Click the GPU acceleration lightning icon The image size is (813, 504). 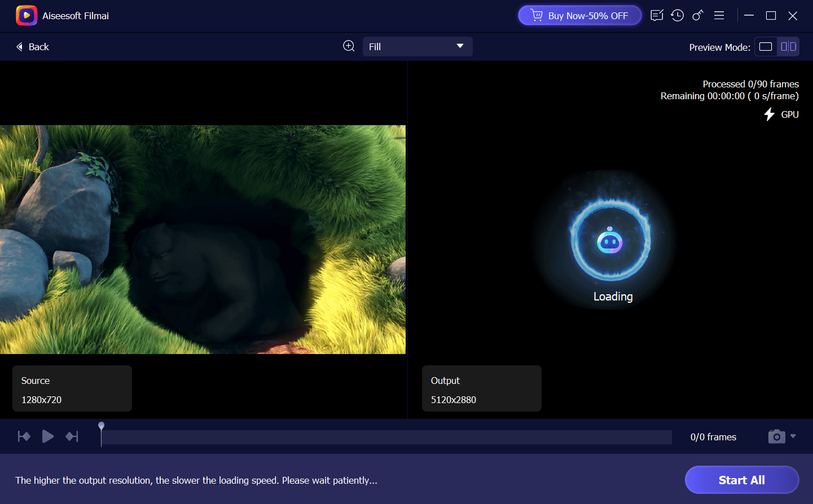click(769, 114)
